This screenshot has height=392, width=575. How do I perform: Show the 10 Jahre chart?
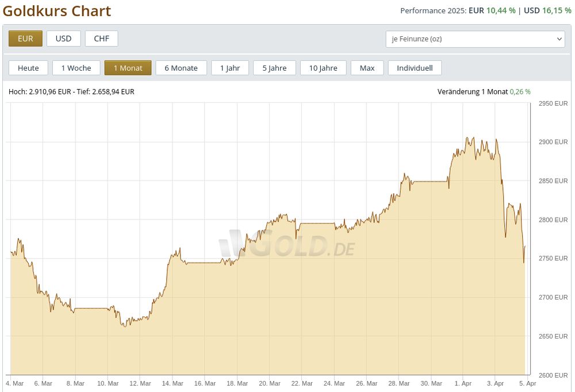pyautogui.click(x=323, y=67)
